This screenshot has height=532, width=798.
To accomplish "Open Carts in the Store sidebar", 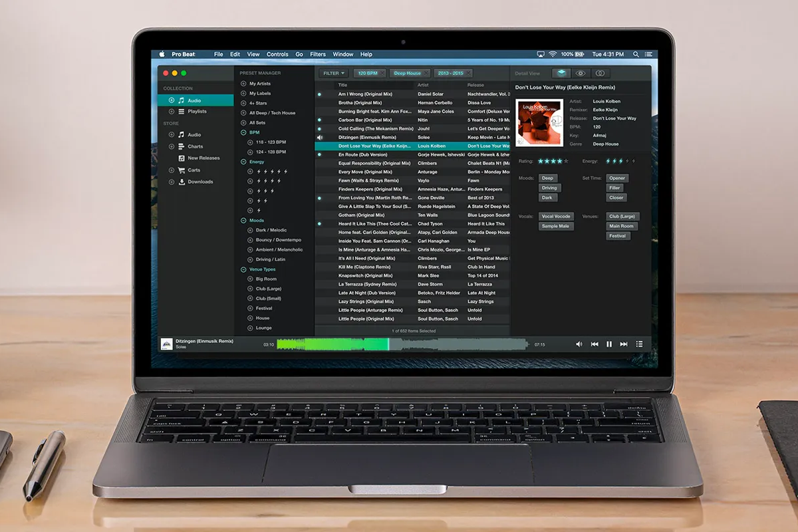I will (x=194, y=170).
